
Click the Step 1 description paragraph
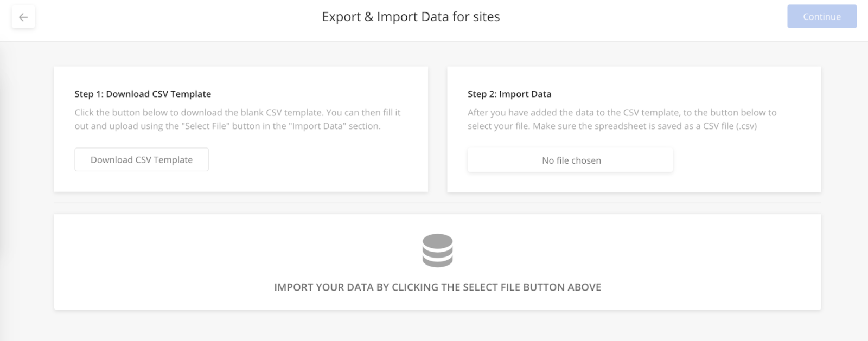[x=238, y=119]
